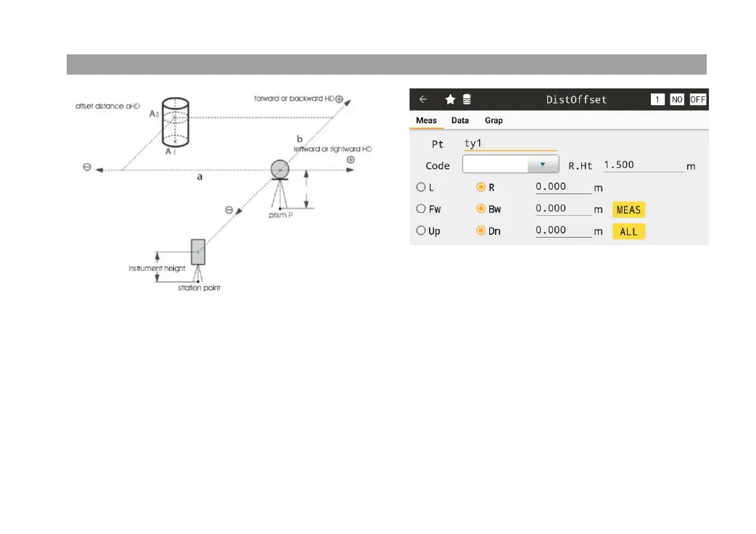Viewport: 756px width, 534px height.
Task: Tap the 'OFF' status indicator
Action: click(x=698, y=99)
